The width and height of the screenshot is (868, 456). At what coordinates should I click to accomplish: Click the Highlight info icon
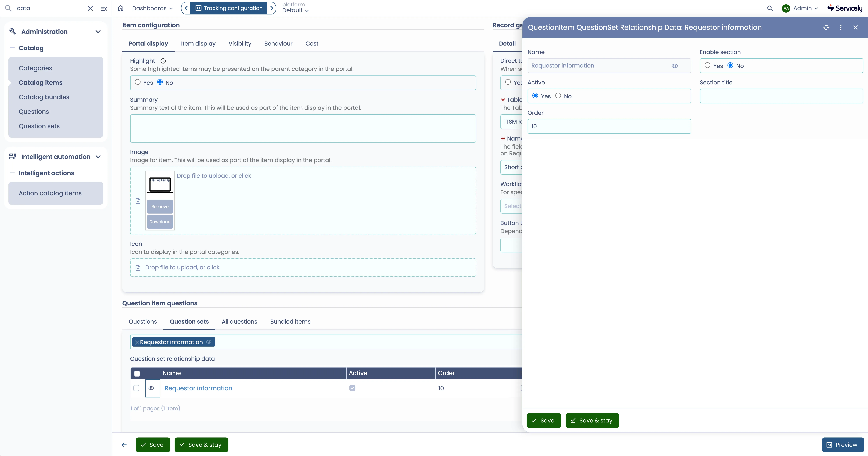tap(163, 61)
